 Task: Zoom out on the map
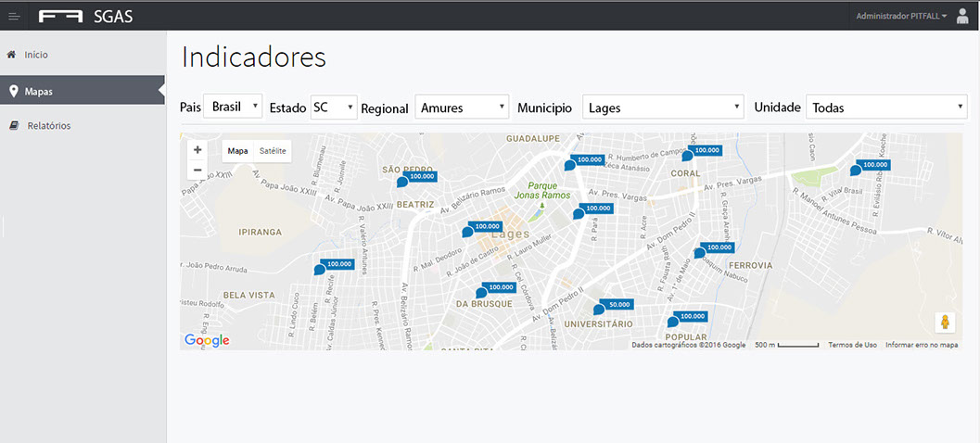tap(197, 170)
